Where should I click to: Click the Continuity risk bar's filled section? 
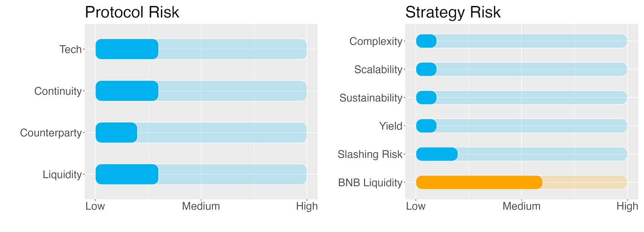click(127, 91)
